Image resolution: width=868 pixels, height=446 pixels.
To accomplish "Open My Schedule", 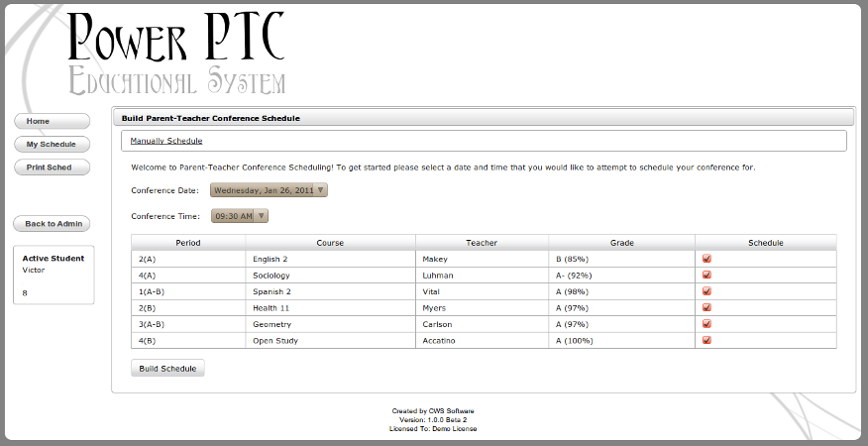I will point(52,144).
